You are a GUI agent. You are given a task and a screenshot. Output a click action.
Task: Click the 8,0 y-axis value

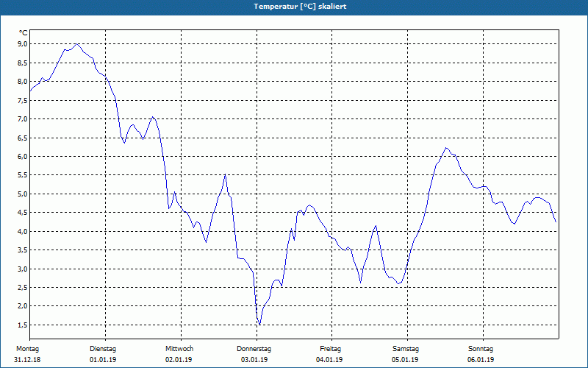tap(23, 82)
